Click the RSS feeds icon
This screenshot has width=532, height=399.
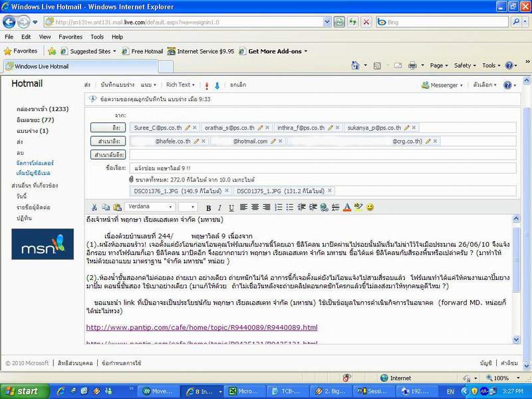(x=377, y=66)
